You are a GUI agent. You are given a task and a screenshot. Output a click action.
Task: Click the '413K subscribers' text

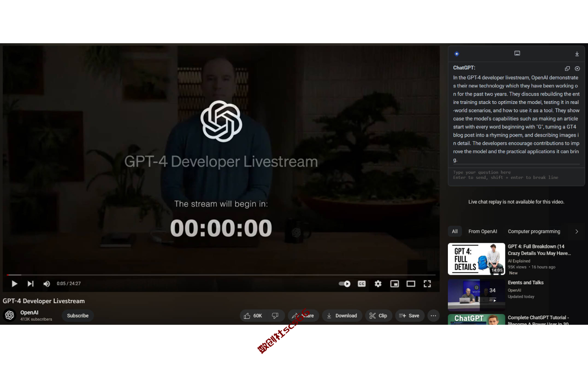coord(36,319)
